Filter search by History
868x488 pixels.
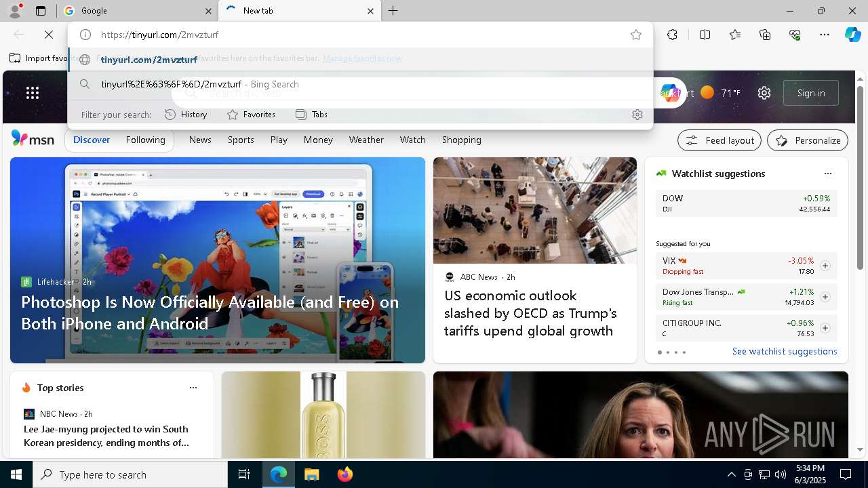tap(186, 115)
